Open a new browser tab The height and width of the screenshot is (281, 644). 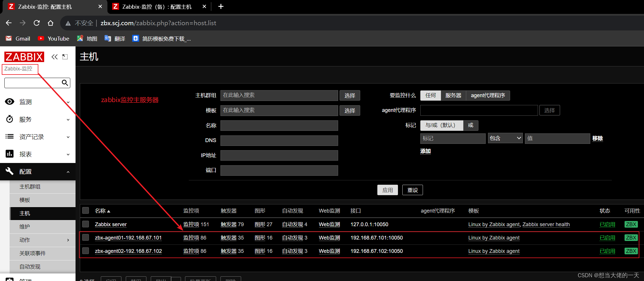221,6
